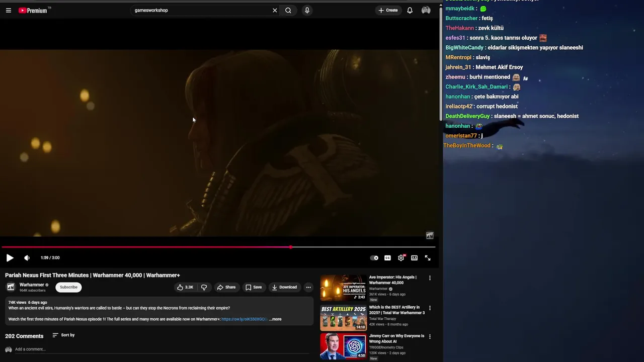
Task: Open the Warhammer+ link in the description
Action: (x=244, y=319)
